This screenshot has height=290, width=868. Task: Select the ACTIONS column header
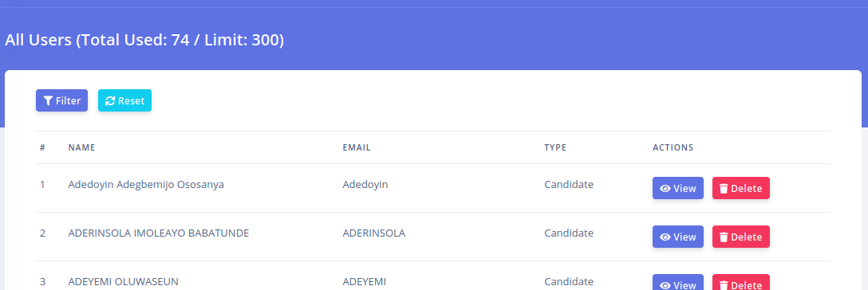click(x=673, y=147)
